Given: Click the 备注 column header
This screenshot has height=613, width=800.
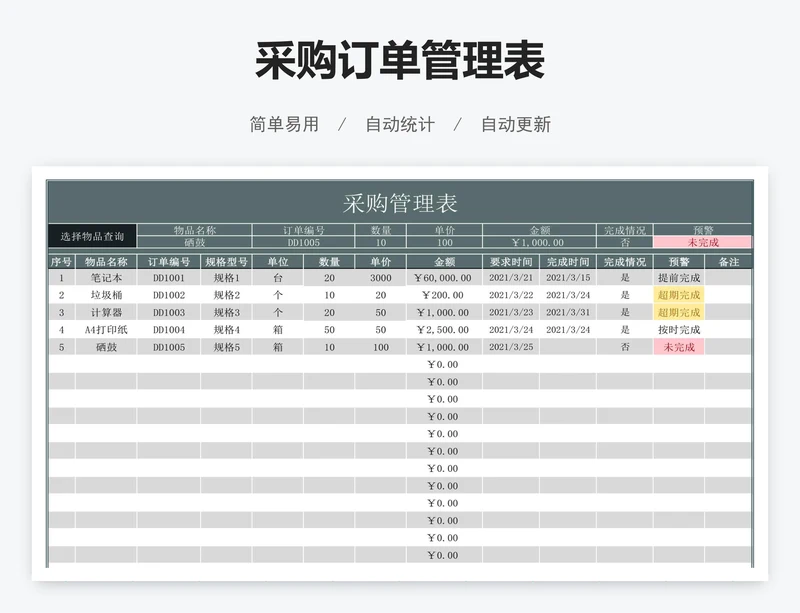Looking at the screenshot, I should tap(729, 262).
